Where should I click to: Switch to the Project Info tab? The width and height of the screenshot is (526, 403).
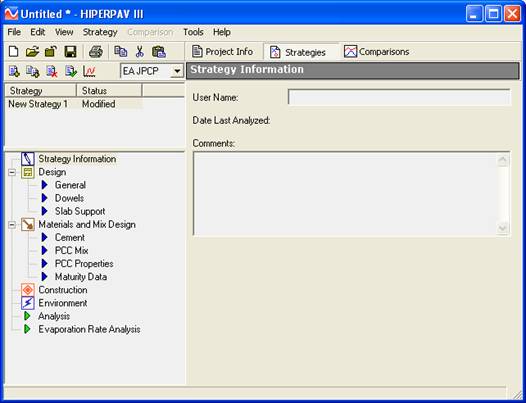coord(223,52)
